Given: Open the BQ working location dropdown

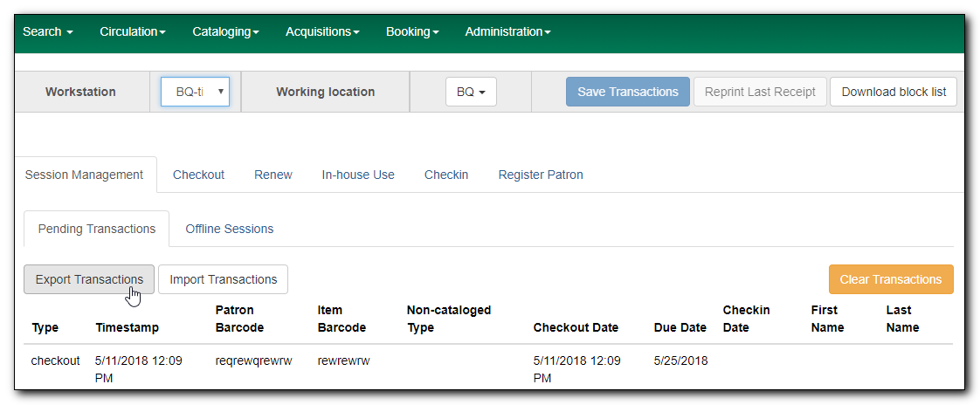Looking at the screenshot, I should point(471,92).
